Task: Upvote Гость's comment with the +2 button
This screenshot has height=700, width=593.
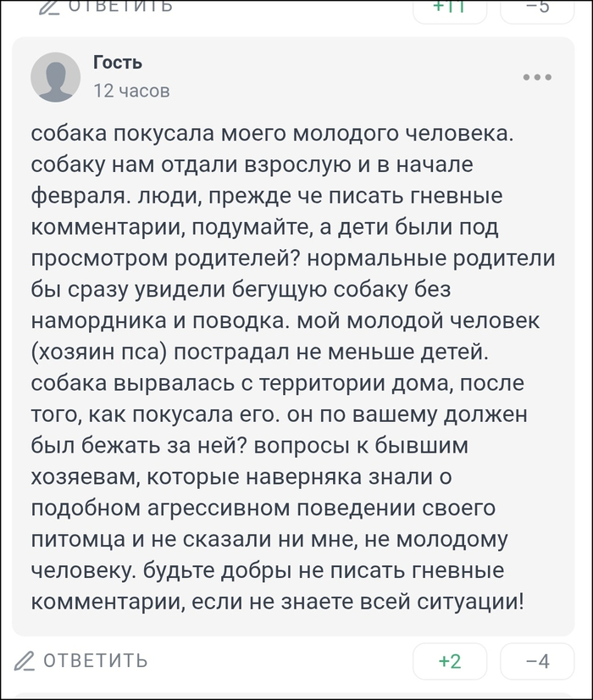Action: coord(450,661)
